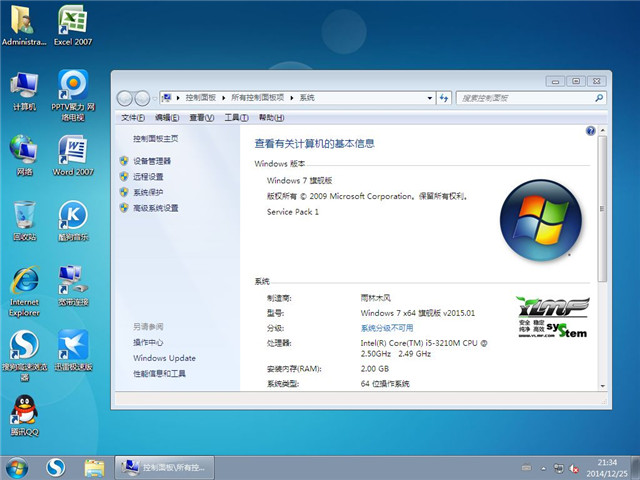
Task: Open the Windows Start menu orb
Action: (x=17, y=468)
